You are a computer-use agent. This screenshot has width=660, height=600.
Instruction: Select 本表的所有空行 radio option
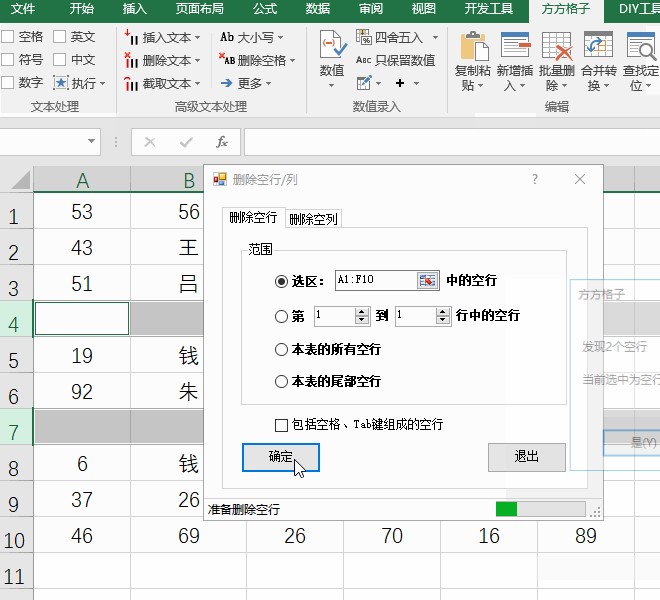[281, 349]
